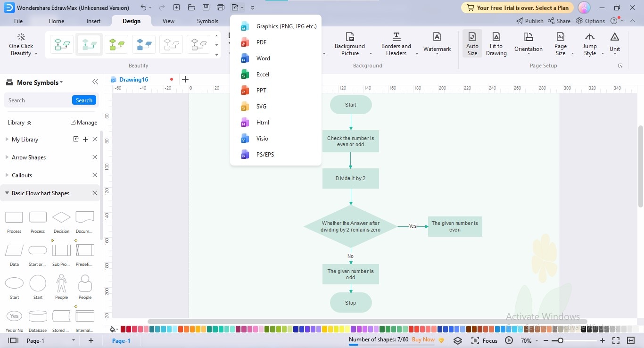The height and width of the screenshot is (348, 644).
Task: Click the Layers icon in status bar
Action: [x=458, y=340]
